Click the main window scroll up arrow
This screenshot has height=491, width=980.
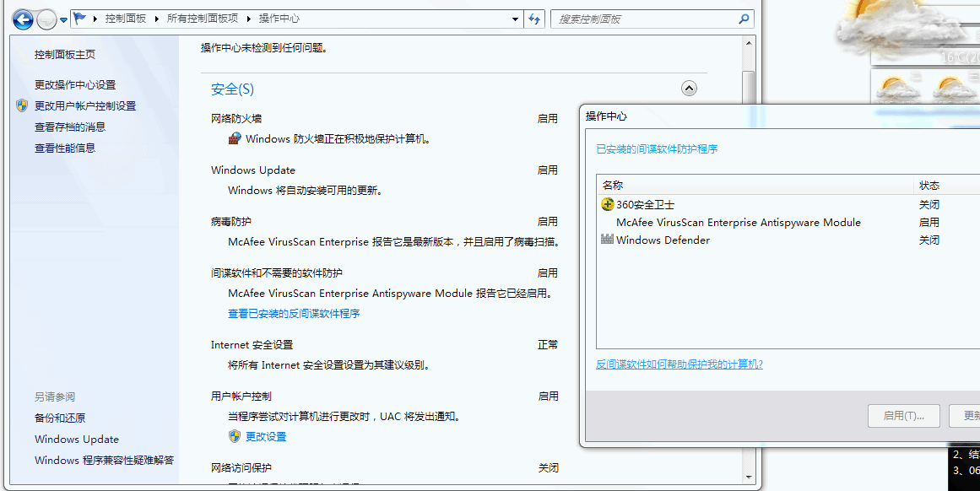click(x=748, y=42)
